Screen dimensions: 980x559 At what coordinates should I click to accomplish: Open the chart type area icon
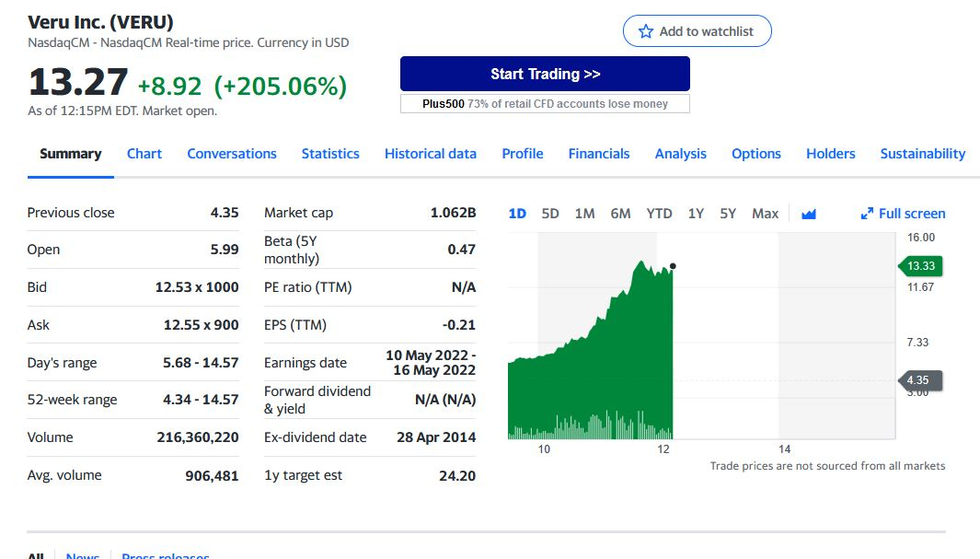click(x=809, y=214)
